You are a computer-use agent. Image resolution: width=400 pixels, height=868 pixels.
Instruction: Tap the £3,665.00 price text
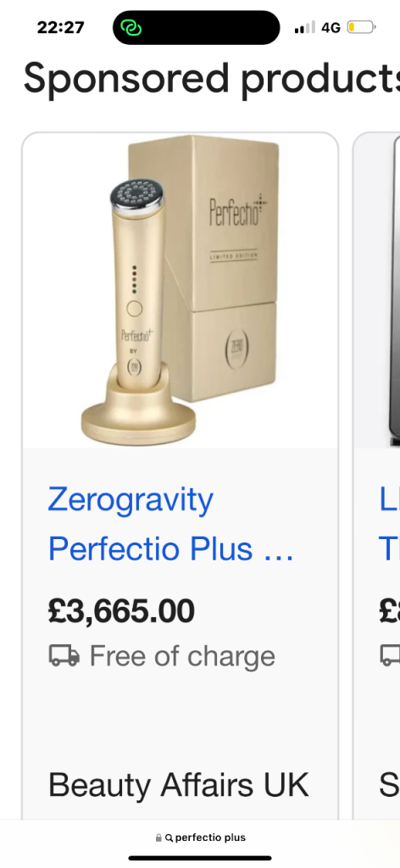click(x=121, y=610)
